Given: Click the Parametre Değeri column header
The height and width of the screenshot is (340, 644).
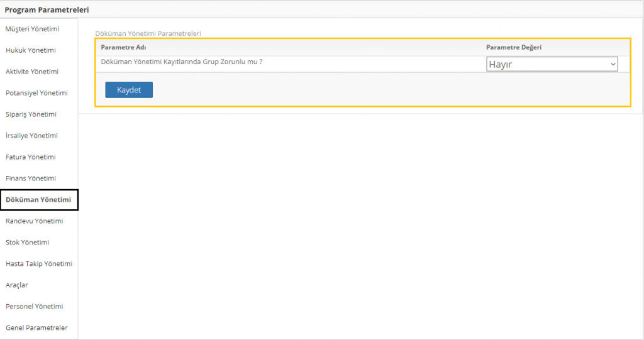Looking at the screenshot, I should [513, 47].
